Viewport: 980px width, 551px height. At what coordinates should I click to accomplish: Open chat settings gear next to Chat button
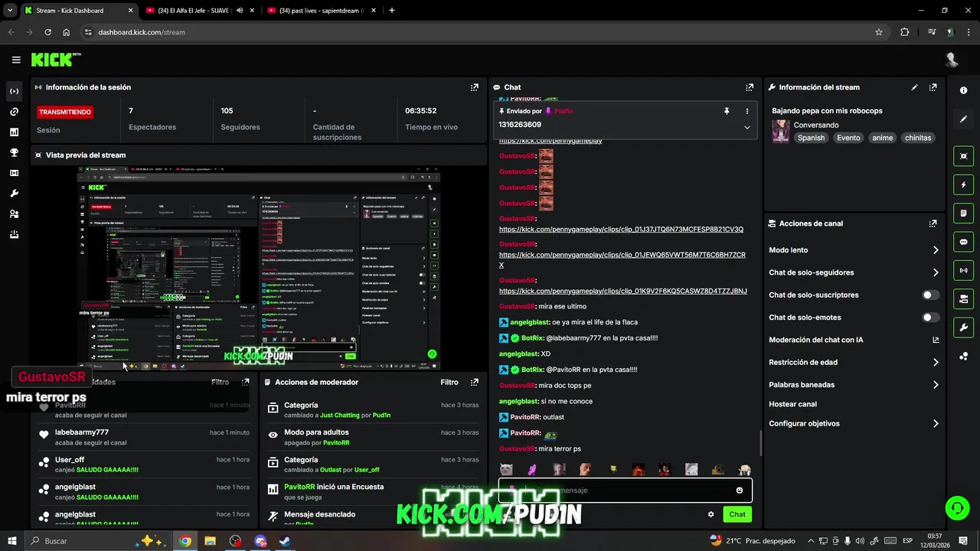pyautogui.click(x=710, y=514)
